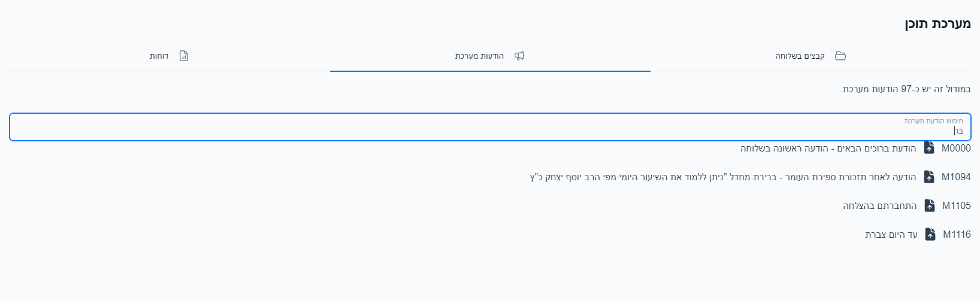Open the message הודעת ברוכים הבאים
This screenshot has height=300, width=980.
828,149
